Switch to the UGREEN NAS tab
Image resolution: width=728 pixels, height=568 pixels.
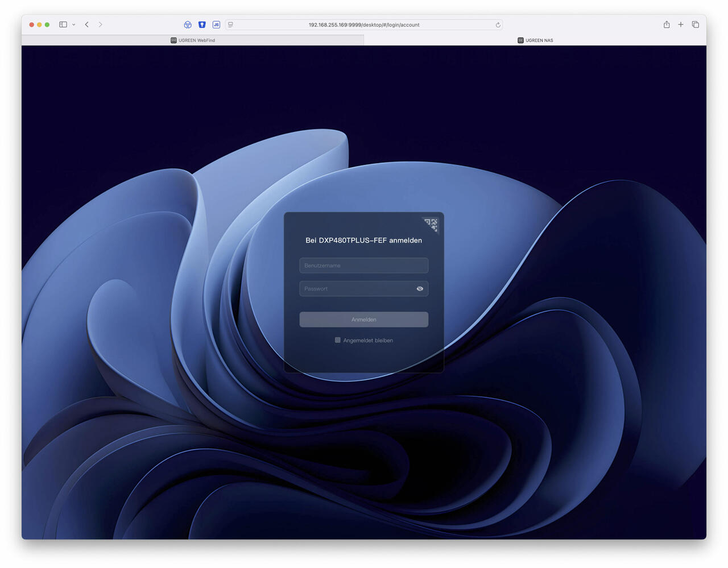tap(535, 40)
